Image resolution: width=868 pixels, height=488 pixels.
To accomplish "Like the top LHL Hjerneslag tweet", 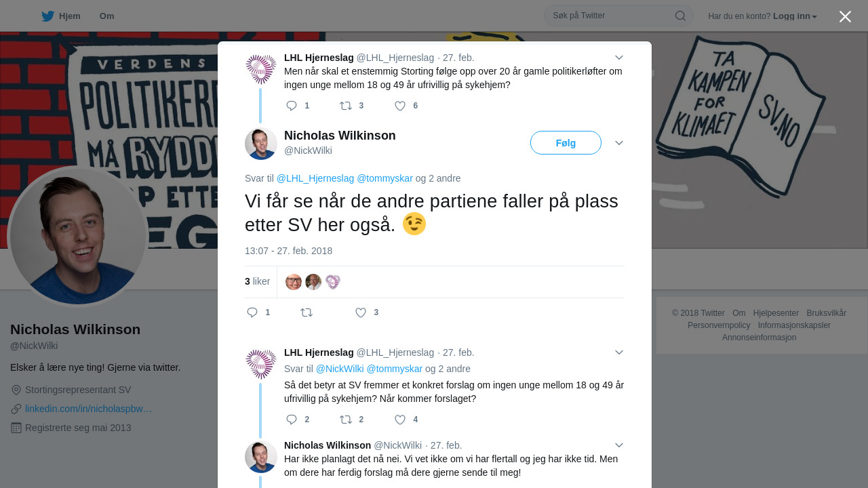I will pos(400,106).
